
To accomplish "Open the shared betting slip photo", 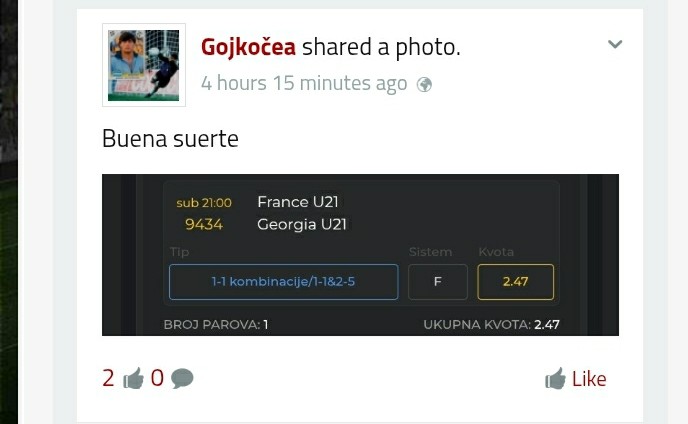I will click(360, 255).
